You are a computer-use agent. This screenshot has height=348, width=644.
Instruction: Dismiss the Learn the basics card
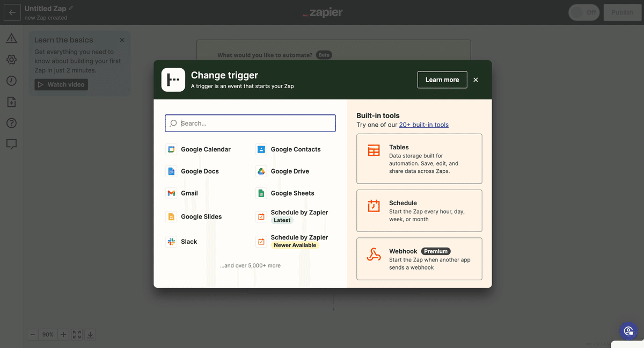pyautogui.click(x=122, y=40)
